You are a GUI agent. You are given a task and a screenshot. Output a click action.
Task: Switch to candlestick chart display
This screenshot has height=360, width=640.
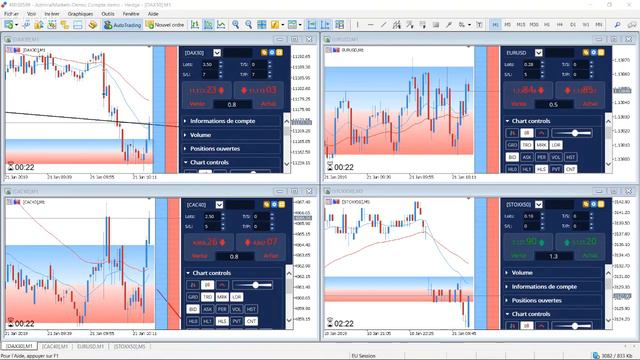click(x=208, y=25)
